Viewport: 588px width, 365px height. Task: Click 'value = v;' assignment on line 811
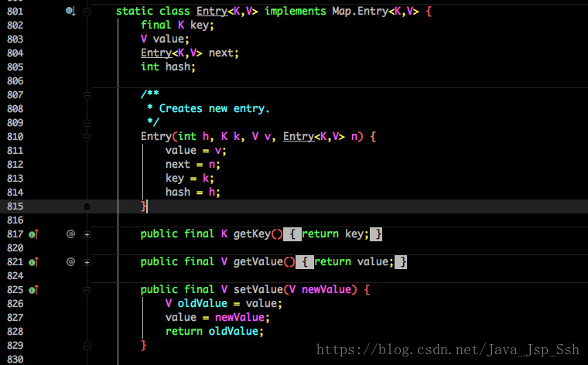coord(196,150)
